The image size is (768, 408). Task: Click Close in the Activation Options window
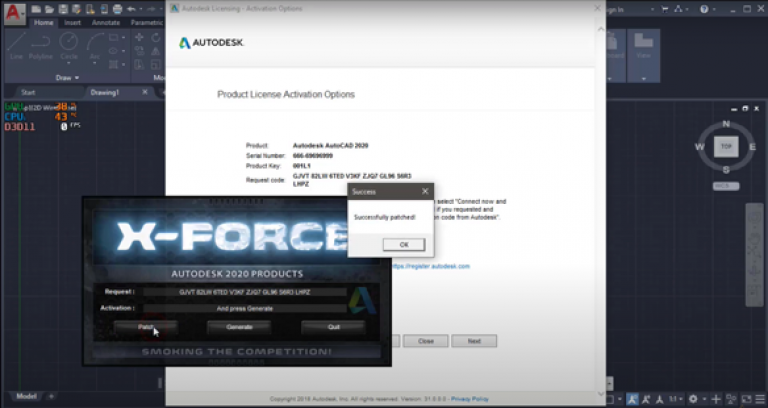(426, 341)
